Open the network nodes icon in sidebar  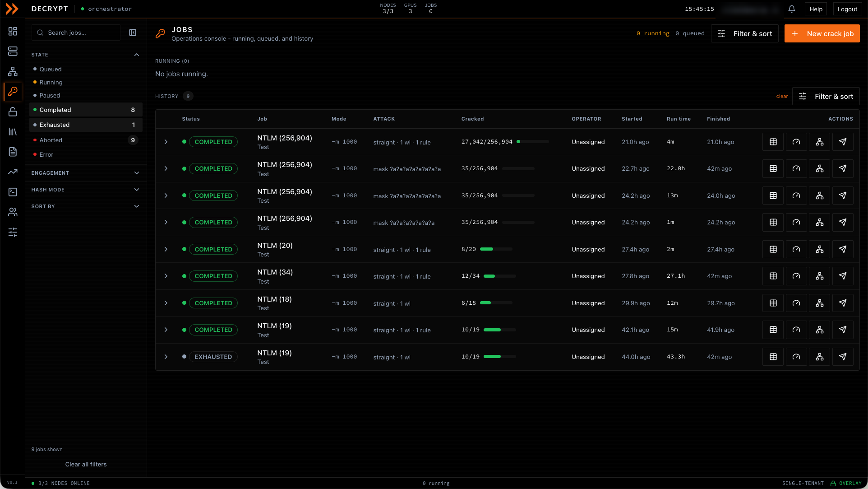[13, 71]
